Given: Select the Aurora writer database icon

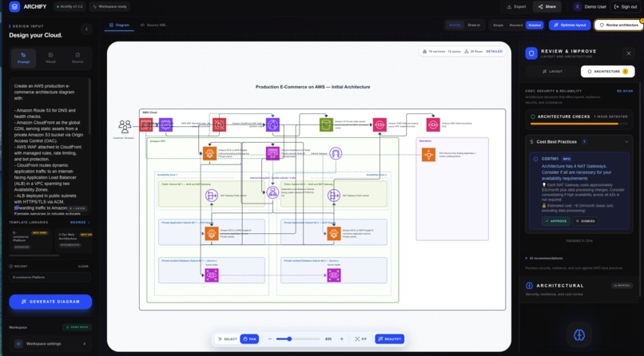Looking at the screenshot, I should [212, 275].
